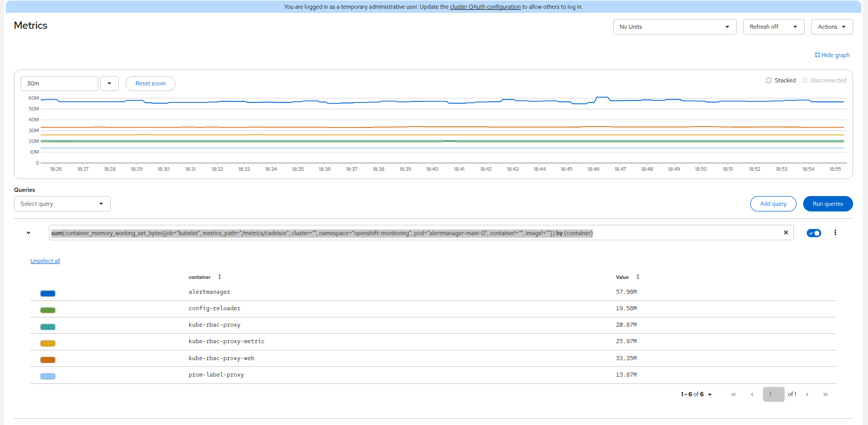Open the query kebab menu

[835, 233]
